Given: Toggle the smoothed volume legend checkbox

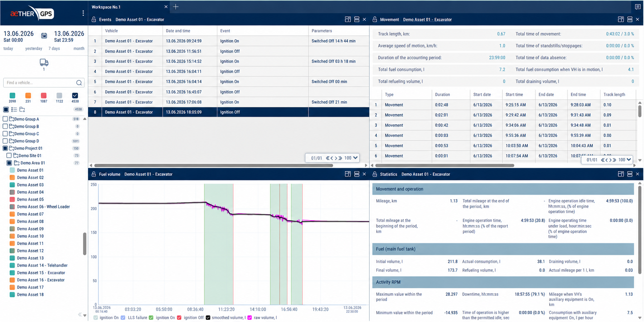Looking at the screenshot, I should point(208,318).
